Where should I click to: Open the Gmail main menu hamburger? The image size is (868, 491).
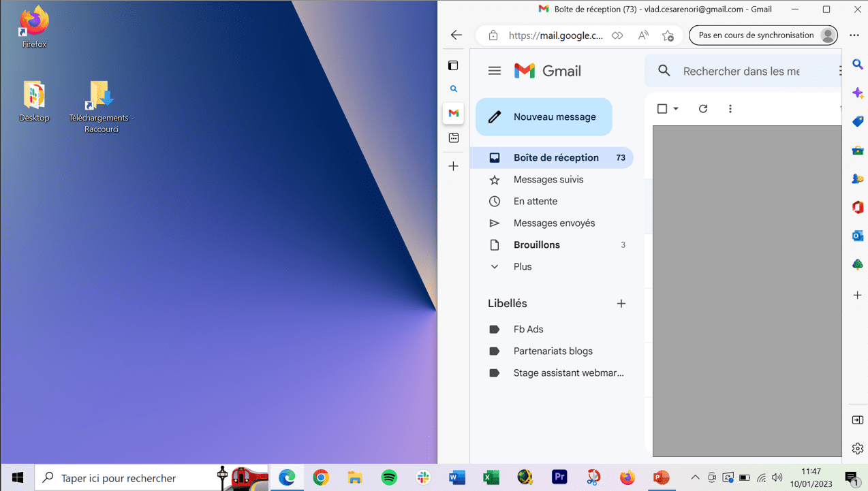495,71
